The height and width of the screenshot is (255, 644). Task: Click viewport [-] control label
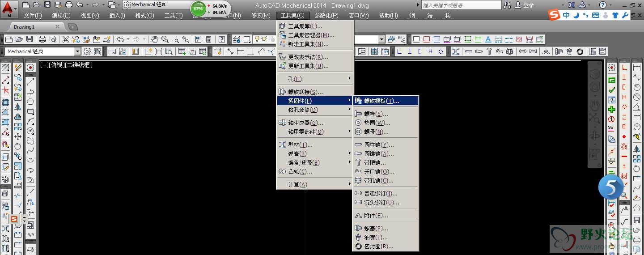click(44, 65)
